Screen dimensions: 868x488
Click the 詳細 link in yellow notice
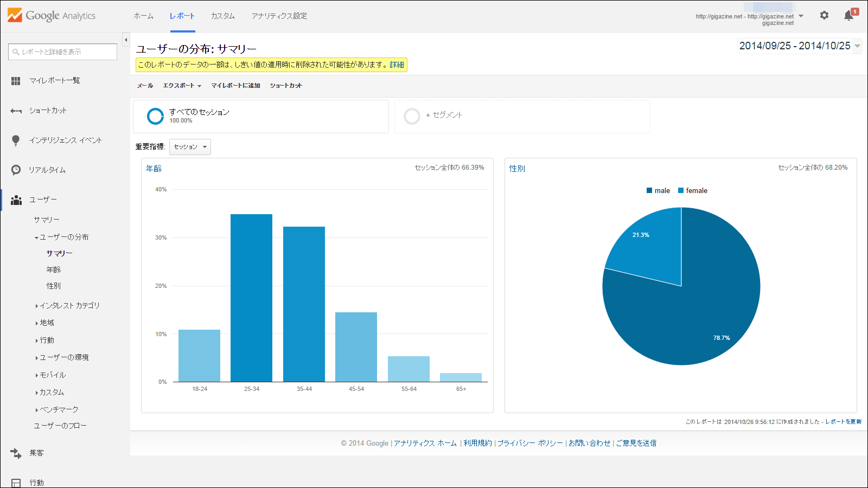[397, 65]
